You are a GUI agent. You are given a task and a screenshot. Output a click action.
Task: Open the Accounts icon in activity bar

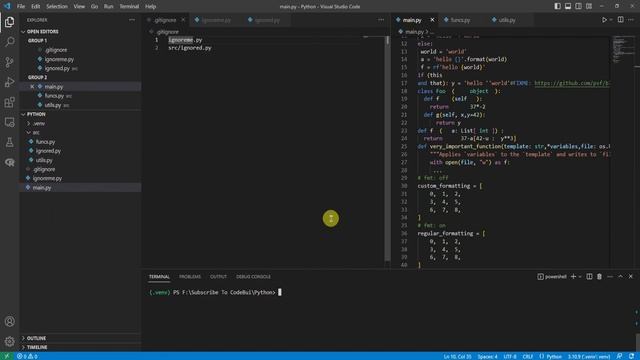point(9,321)
